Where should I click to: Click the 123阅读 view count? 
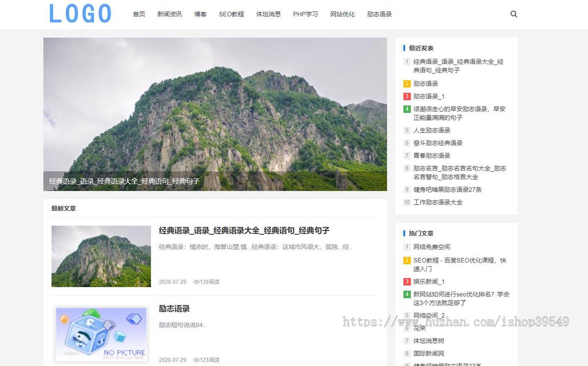click(x=206, y=360)
